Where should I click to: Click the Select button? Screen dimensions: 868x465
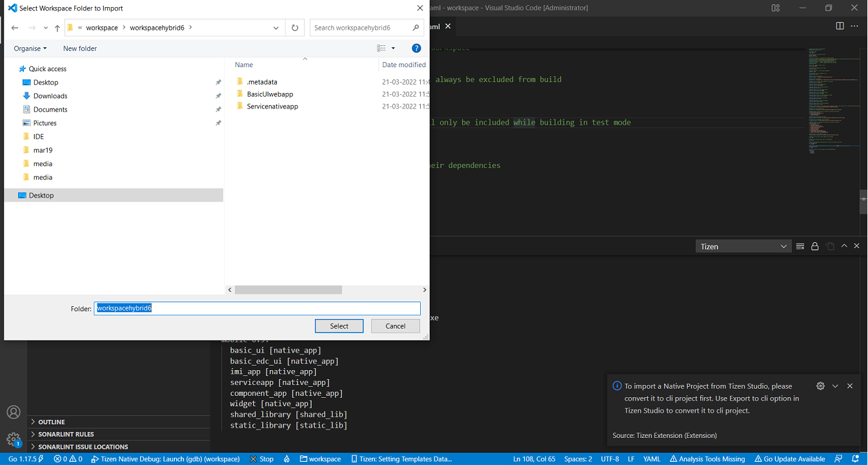(339, 326)
